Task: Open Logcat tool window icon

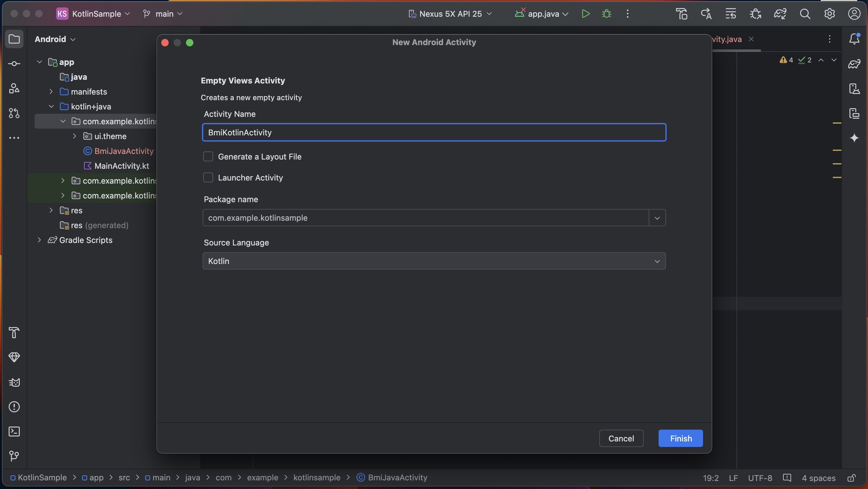Action: click(14, 382)
